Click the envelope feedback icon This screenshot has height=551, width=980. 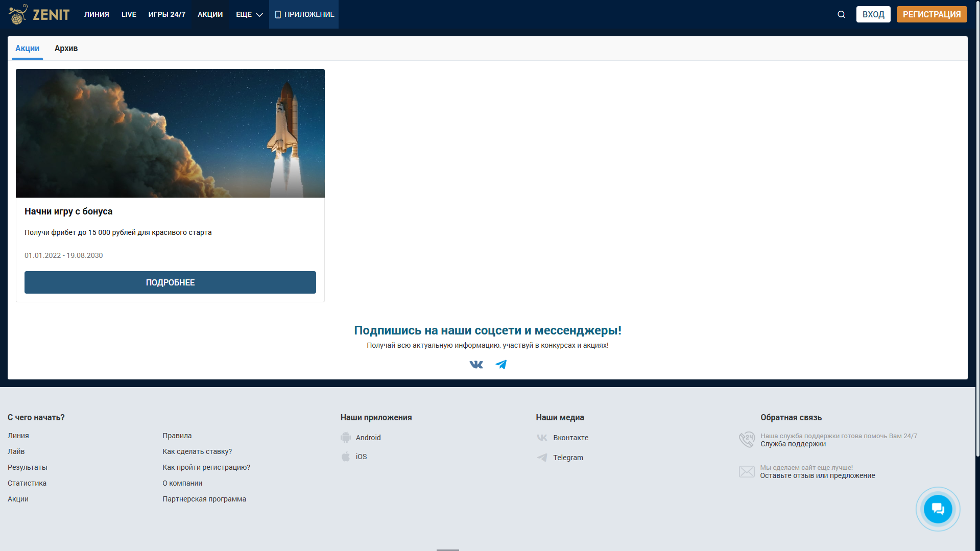(747, 471)
